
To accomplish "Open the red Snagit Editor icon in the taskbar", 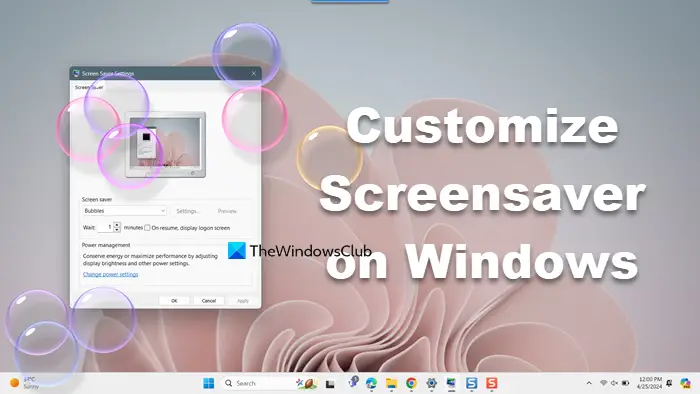I will click(492, 383).
